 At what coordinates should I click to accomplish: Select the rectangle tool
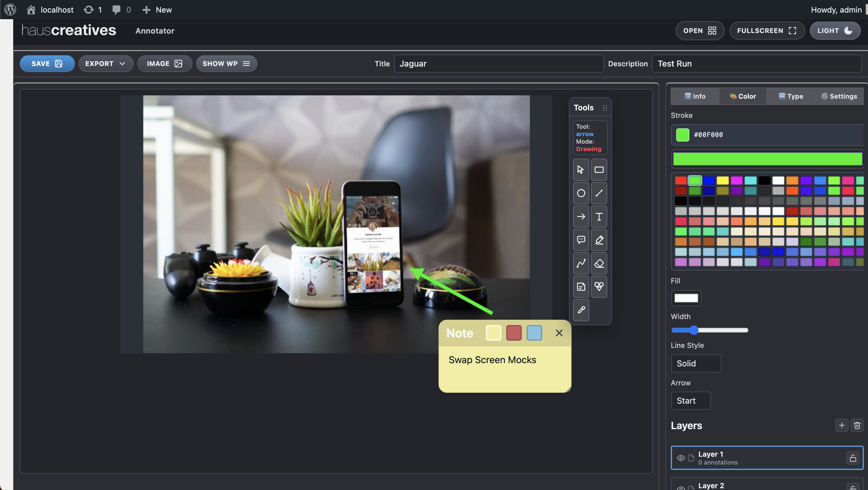tap(599, 170)
